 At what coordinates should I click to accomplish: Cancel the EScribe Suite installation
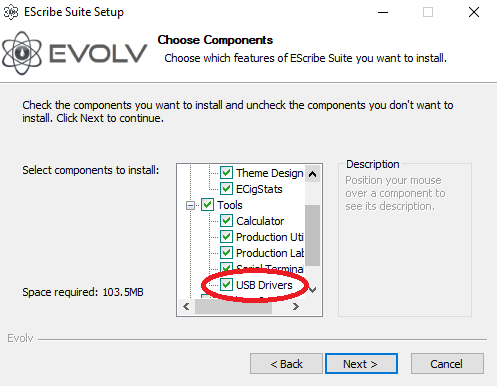point(447,364)
